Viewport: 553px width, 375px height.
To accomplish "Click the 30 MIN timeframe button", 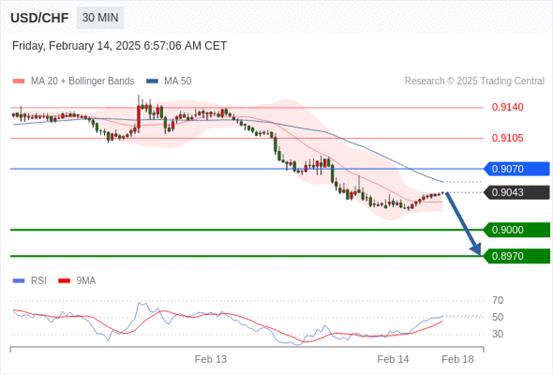I will point(100,18).
